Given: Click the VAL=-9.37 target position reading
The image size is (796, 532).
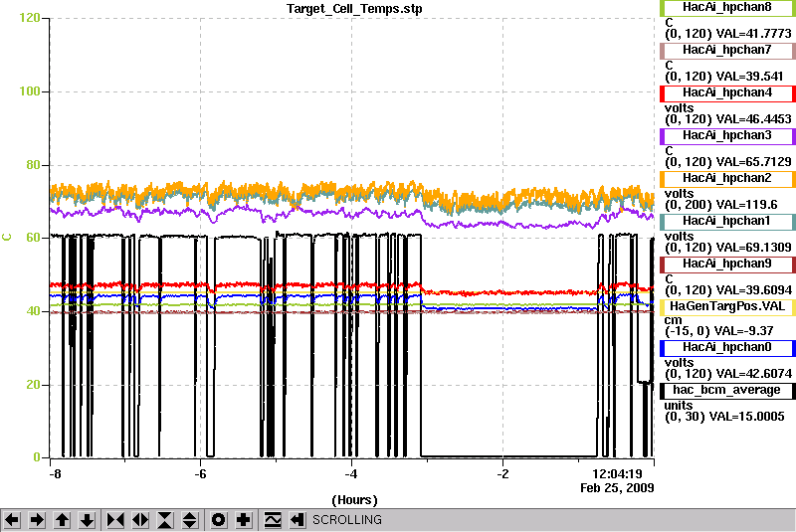Looking at the screenshot, I should click(x=743, y=331).
